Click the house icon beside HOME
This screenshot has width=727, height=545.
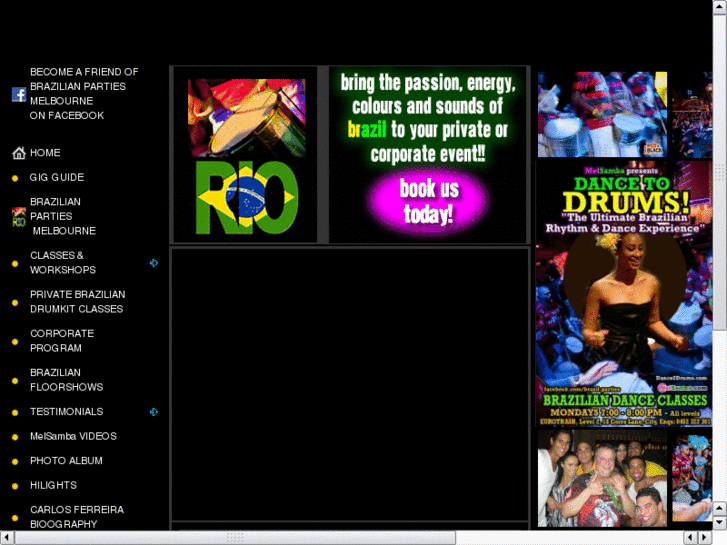click(x=19, y=153)
